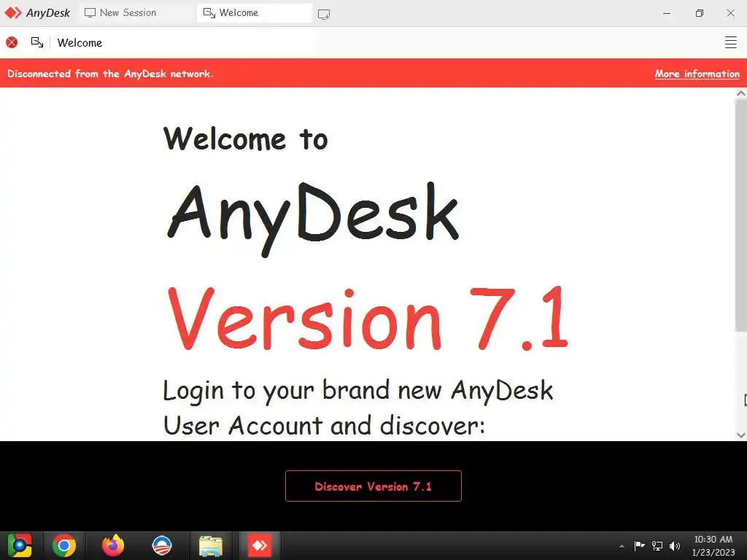Click the network tray icon
The height and width of the screenshot is (560, 747).
coord(657,545)
